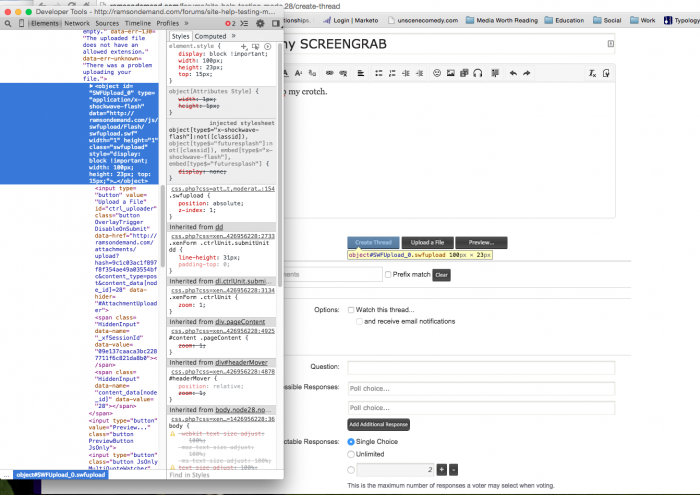Viewport: 700px width, 495px height.
Task: Insert ordered numbered list in editor
Action: [392, 73]
